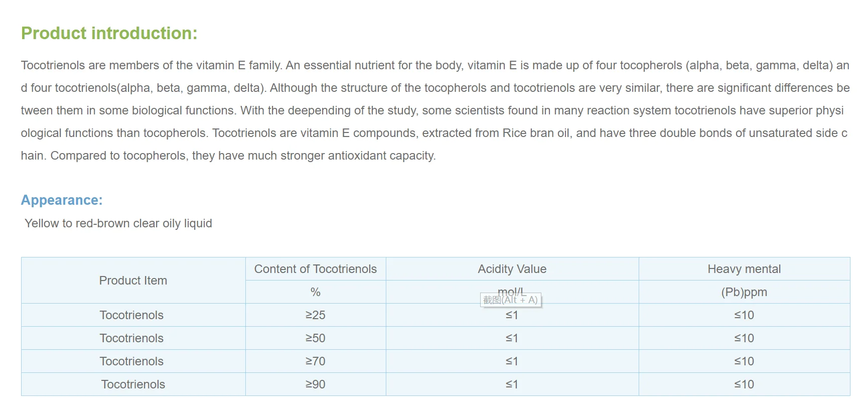Click the "≤10" cell in the ≥70 row
The height and width of the screenshot is (412, 868).
point(744,361)
